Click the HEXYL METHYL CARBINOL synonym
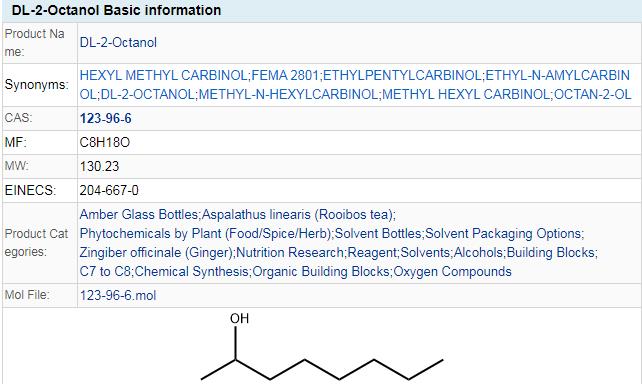Screen dimensions: 642x384 pyautogui.click(x=163, y=75)
